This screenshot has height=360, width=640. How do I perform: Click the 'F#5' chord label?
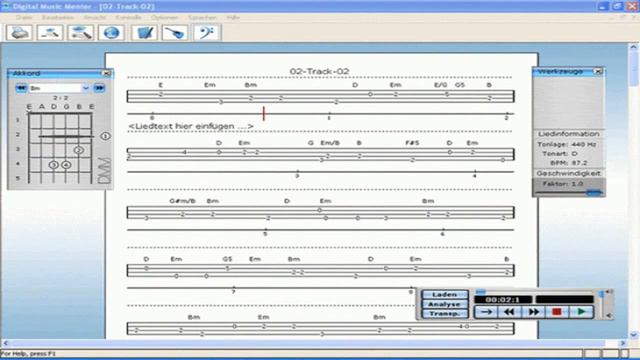pos(412,143)
